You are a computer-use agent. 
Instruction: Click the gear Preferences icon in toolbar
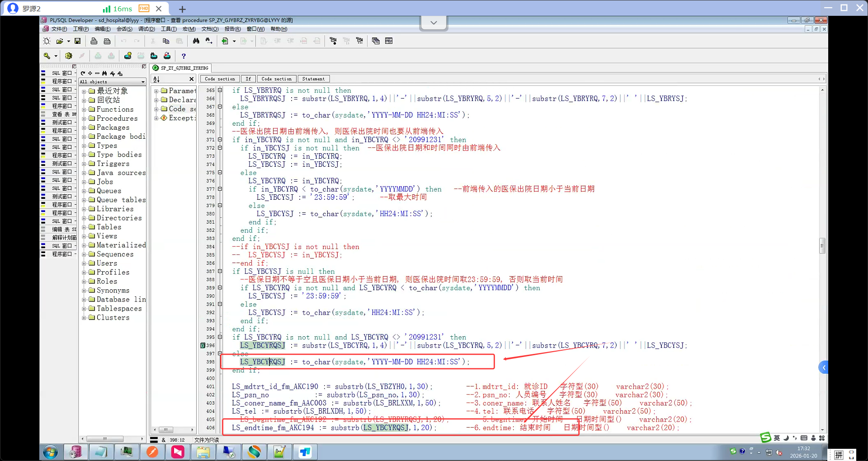point(69,56)
